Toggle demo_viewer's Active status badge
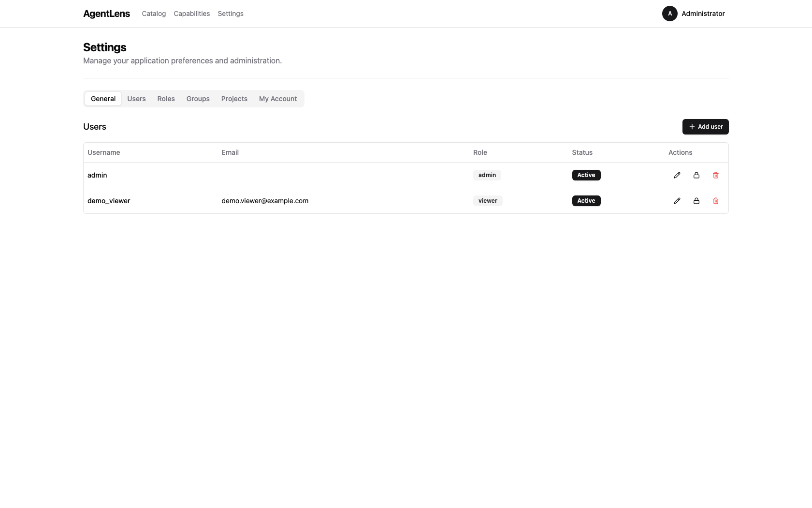812x508 pixels. [x=586, y=201]
